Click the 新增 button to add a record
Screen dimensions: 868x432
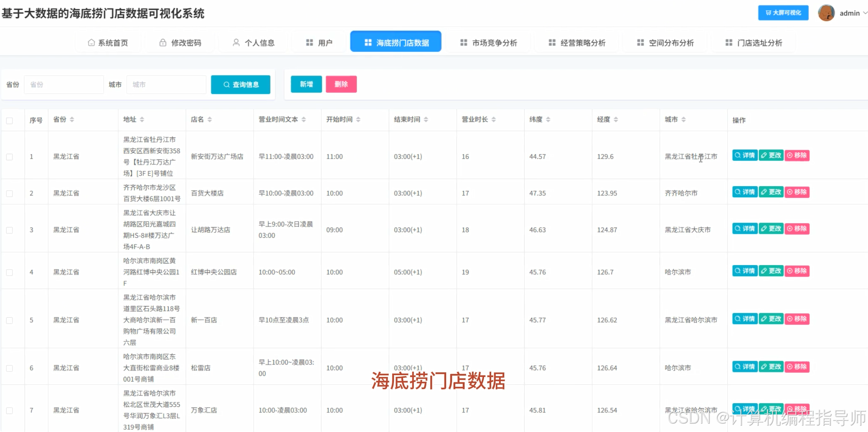point(306,84)
